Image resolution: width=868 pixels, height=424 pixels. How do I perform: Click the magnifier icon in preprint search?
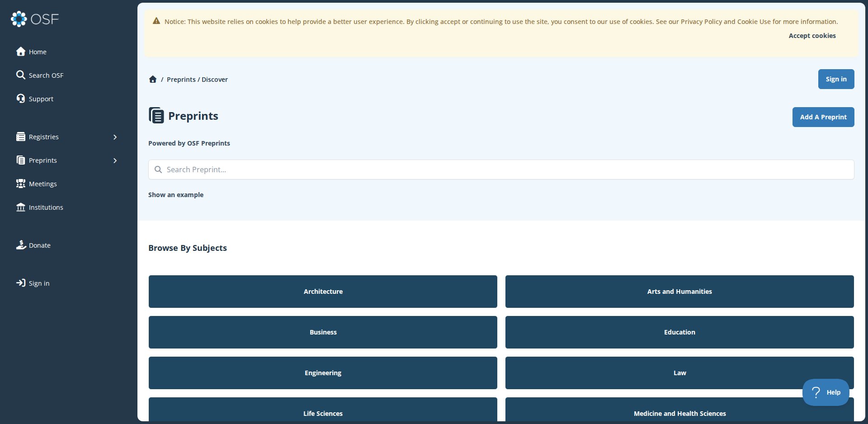(158, 170)
